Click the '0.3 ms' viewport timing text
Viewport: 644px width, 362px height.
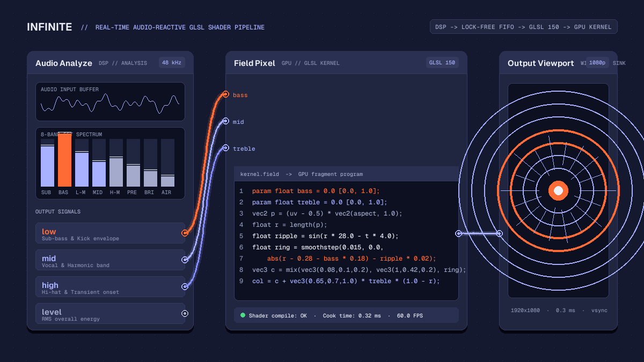tap(566, 311)
